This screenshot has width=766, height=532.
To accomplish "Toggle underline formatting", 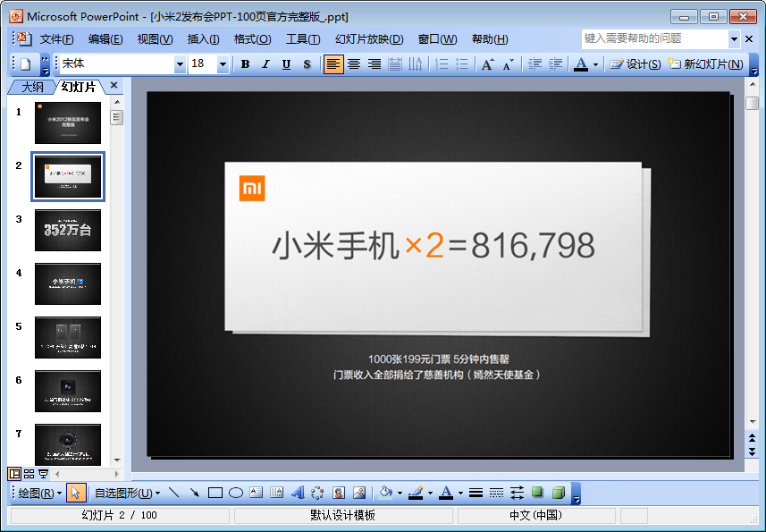I will [286, 64].
